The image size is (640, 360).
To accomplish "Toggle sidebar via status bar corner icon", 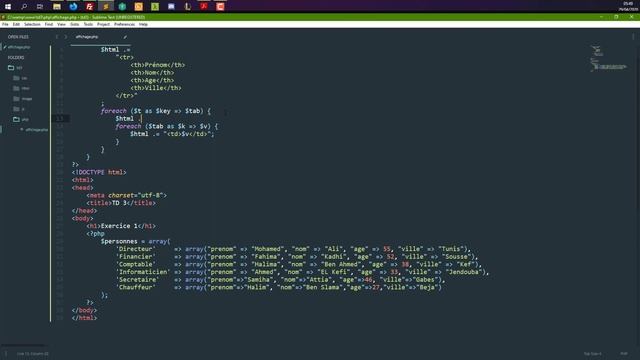I will (x=6, y=354).
